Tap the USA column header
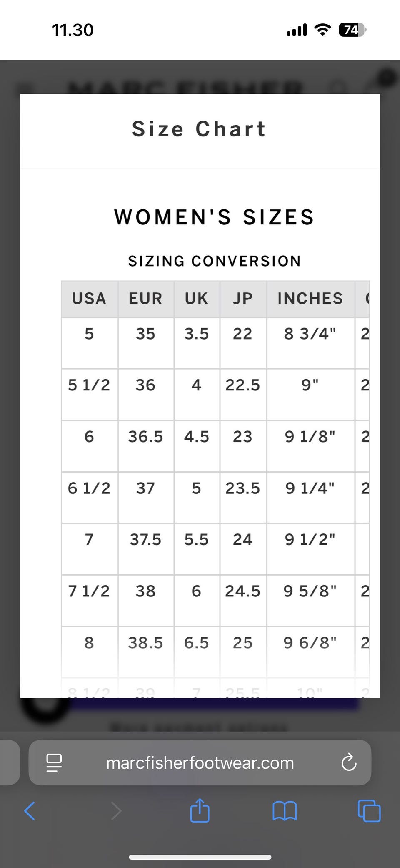The image size is (400, 868). (89, 299)
